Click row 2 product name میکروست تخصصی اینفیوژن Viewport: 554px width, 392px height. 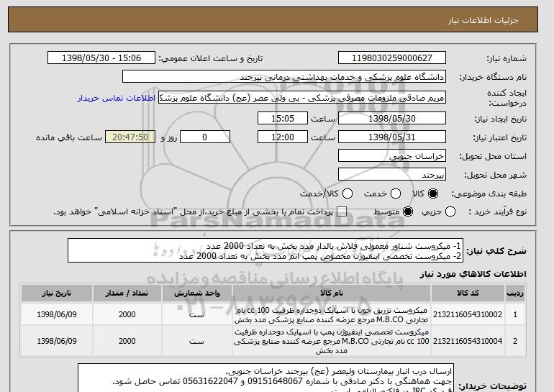pyautogui.click(x=332, y=341)
